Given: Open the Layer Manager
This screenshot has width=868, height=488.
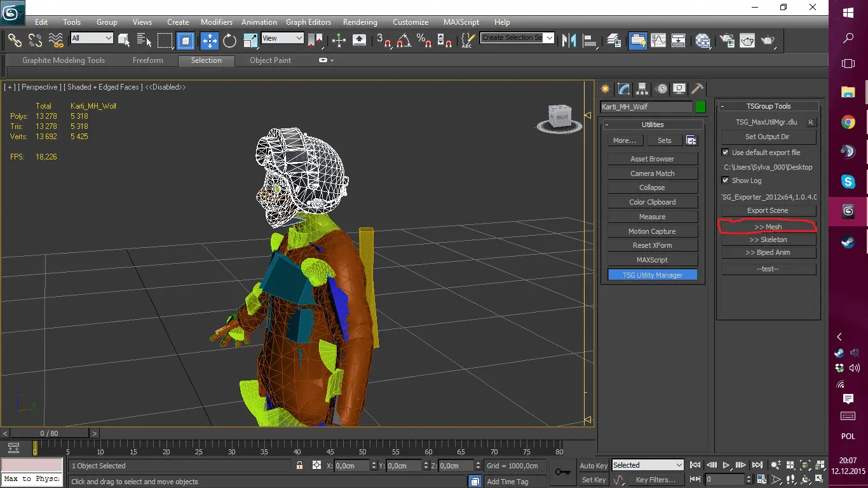Looking at the screenshot, I should [x=613, y=41].
